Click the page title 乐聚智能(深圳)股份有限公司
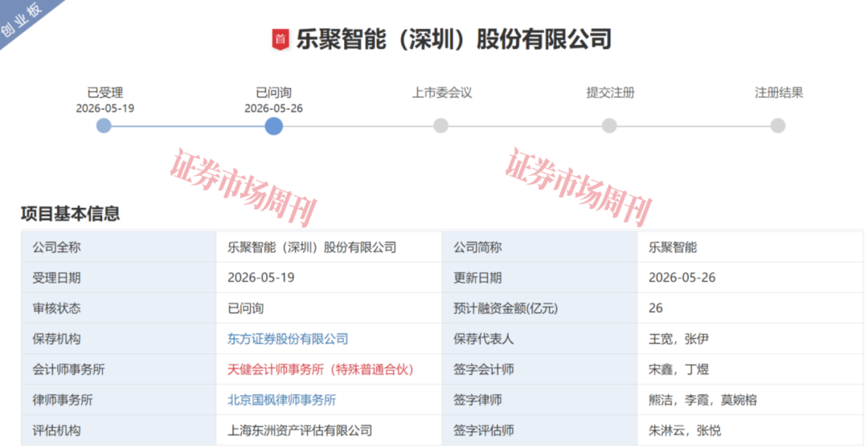This screenshot has height=448, width=868. point(454,40)
